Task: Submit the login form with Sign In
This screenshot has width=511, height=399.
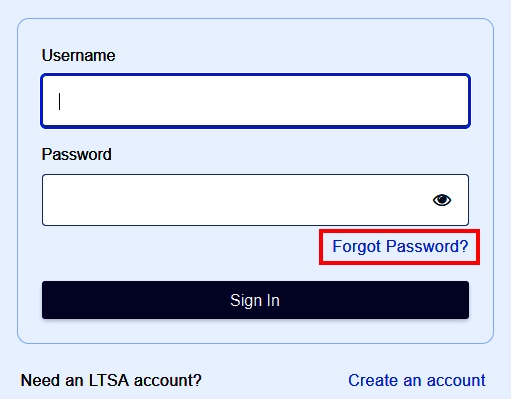Action: 255,300
